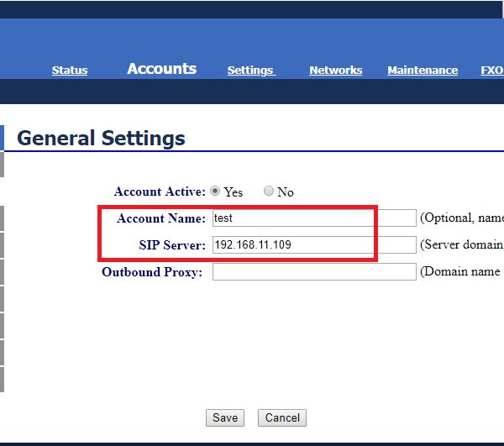This screenshot has height=446, width=504.
Task: Open the Networks menu item
Action: click(x=335, y=71)
